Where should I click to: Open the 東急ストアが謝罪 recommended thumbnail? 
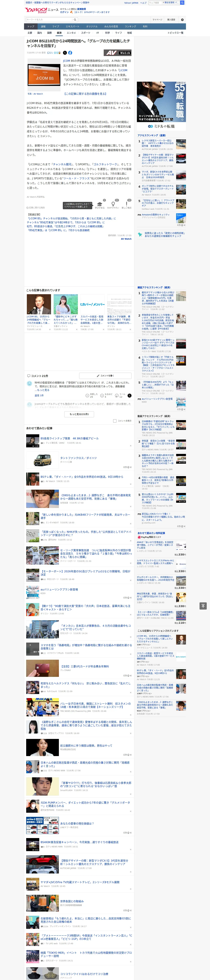coord(119,304)
